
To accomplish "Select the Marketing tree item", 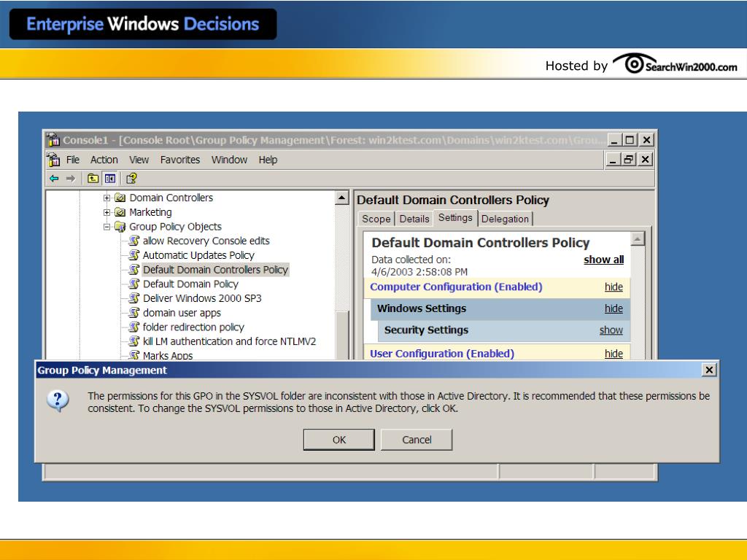I will tap(150, 212).
